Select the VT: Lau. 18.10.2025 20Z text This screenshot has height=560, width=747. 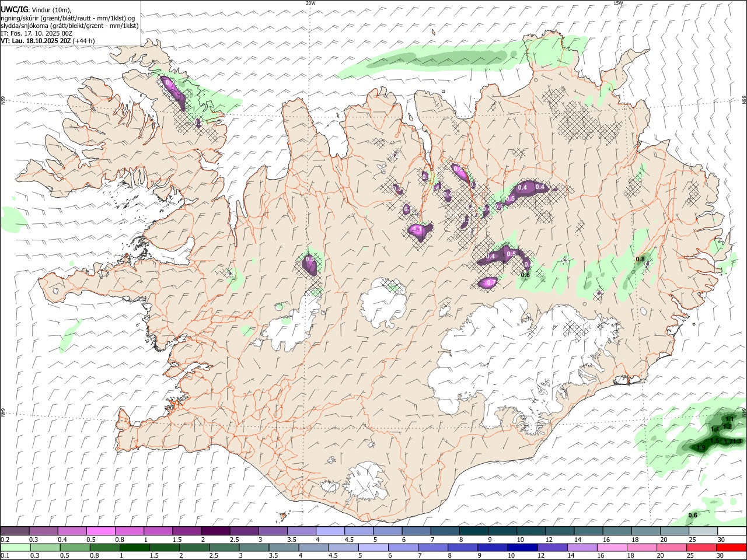point(36,41)
